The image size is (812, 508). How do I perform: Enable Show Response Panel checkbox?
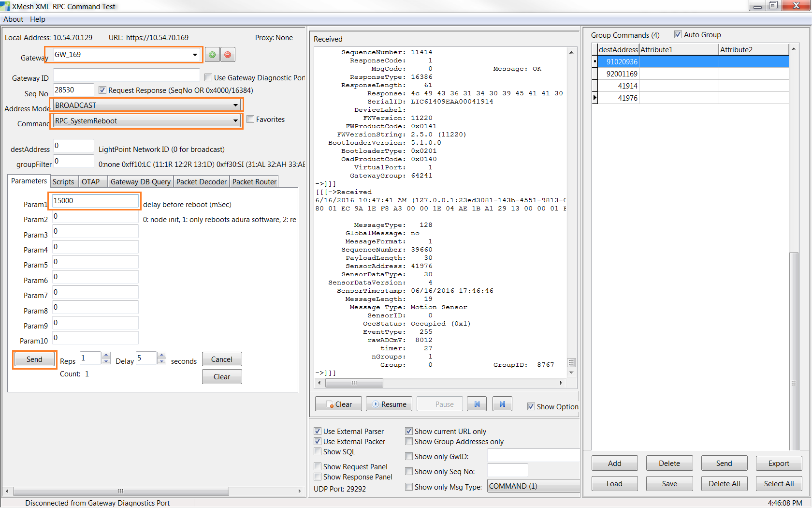318,477
